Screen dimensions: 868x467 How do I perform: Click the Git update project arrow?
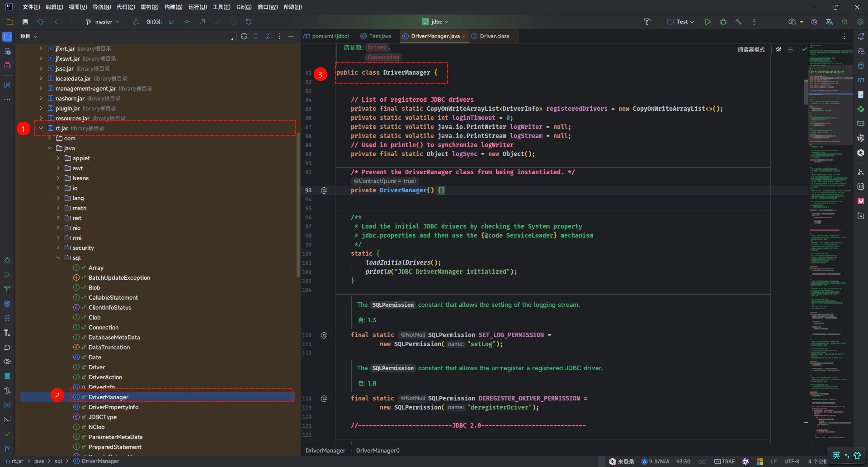point(172,22)
